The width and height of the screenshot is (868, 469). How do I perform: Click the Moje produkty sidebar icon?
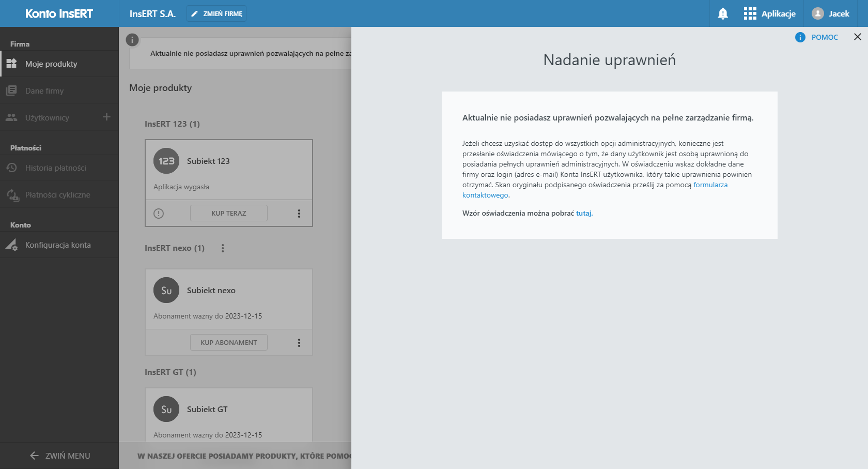coord(11,64)
